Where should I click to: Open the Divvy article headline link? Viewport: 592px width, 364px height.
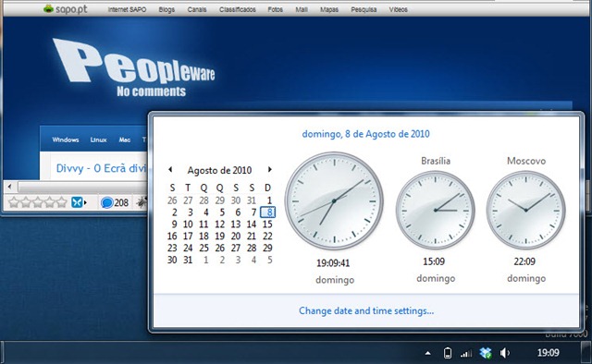pos(101,168)
